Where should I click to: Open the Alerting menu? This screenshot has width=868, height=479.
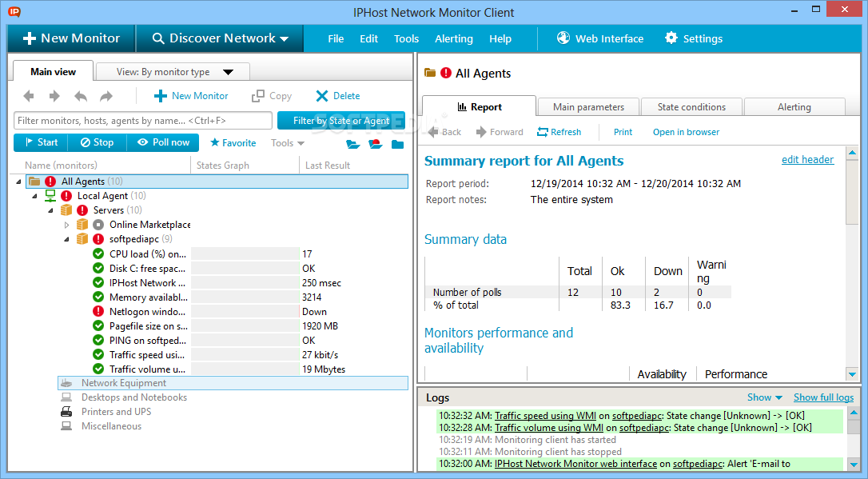(x=454, y=38)
